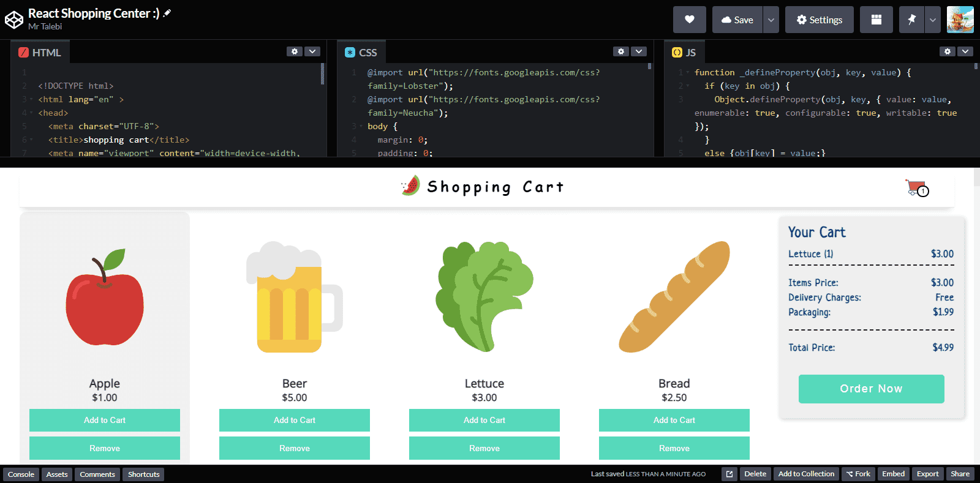Open the HTML editor settings gear
The width and height of the screenshot is (980, 483).
[295, 51]
